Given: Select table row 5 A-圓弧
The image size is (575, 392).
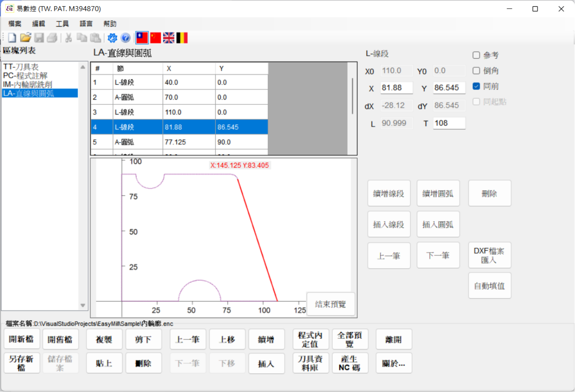Looking at the screenshot, I should pos(180,142).
